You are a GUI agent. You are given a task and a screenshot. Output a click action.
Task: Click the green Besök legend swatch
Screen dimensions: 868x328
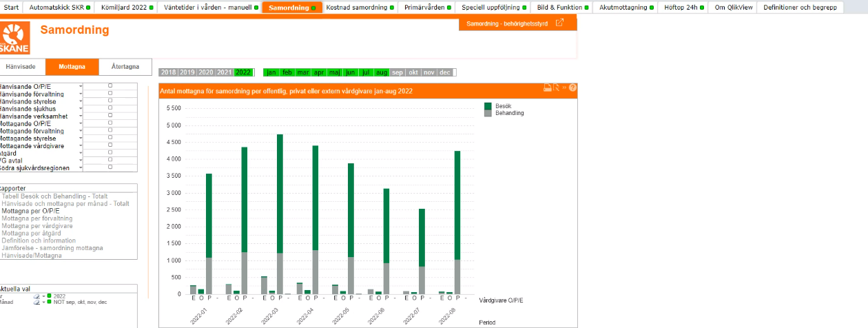tap(488, 106)
